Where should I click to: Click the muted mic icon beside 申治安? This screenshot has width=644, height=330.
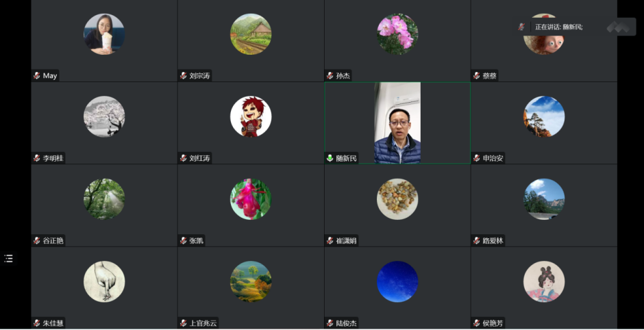pos(476,158)
